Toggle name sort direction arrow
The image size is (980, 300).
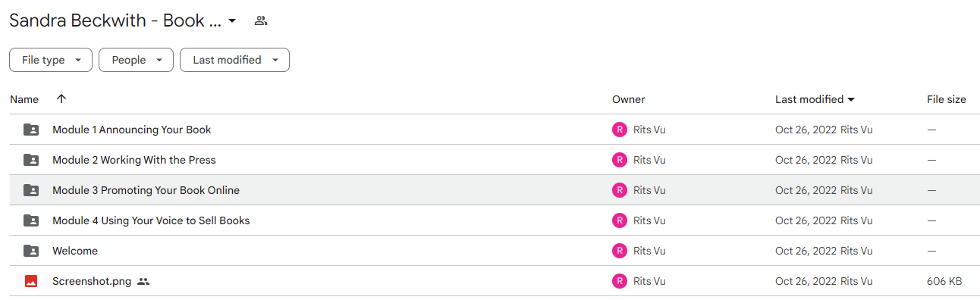pos(61,99)
